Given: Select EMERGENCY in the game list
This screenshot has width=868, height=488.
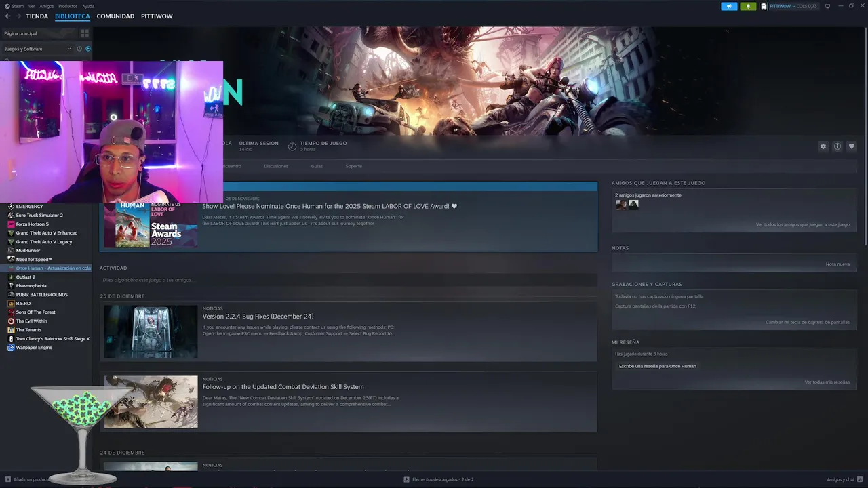Looking at the screenshot, I should (30, 207).
